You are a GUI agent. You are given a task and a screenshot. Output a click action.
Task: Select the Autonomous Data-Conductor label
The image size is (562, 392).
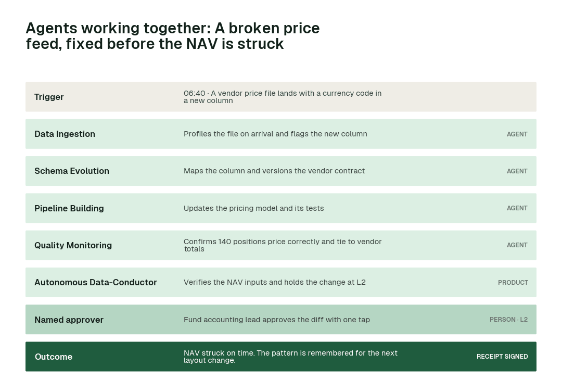[x=96, y=282]
